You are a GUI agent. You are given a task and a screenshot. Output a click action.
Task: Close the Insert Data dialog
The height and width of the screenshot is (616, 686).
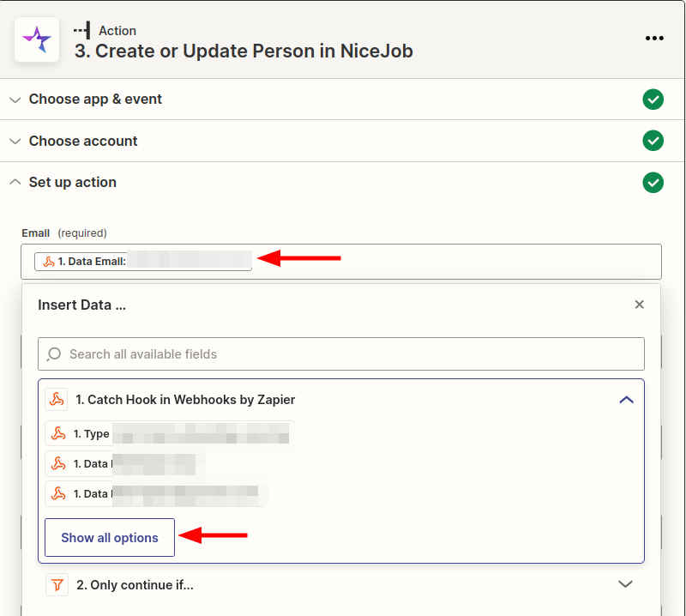click(x=639, y=305)
